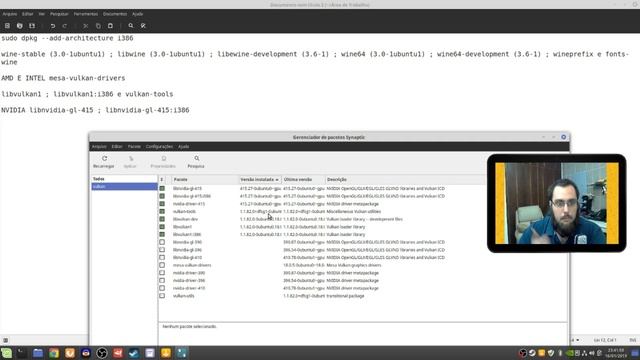The width and height of the screenshot is (640, 360).
Task: Open Steam from the taskbar
Action: click(134, 353)
